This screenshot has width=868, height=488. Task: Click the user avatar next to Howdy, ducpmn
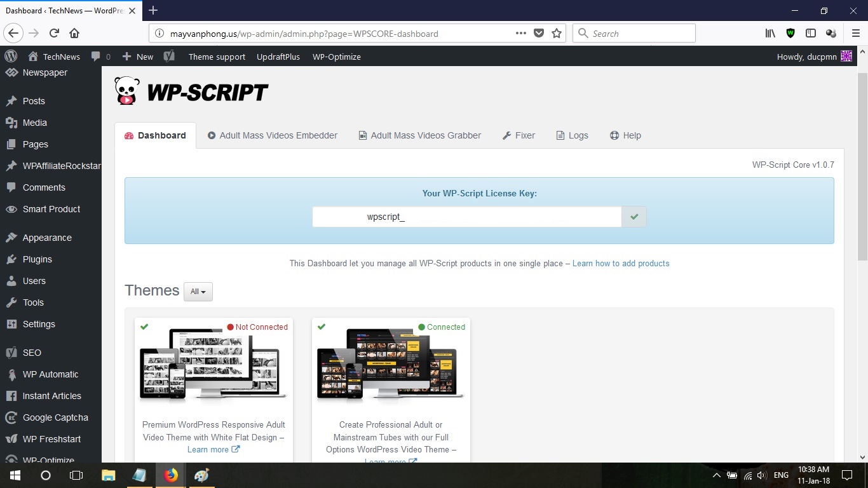pos(846,57)
